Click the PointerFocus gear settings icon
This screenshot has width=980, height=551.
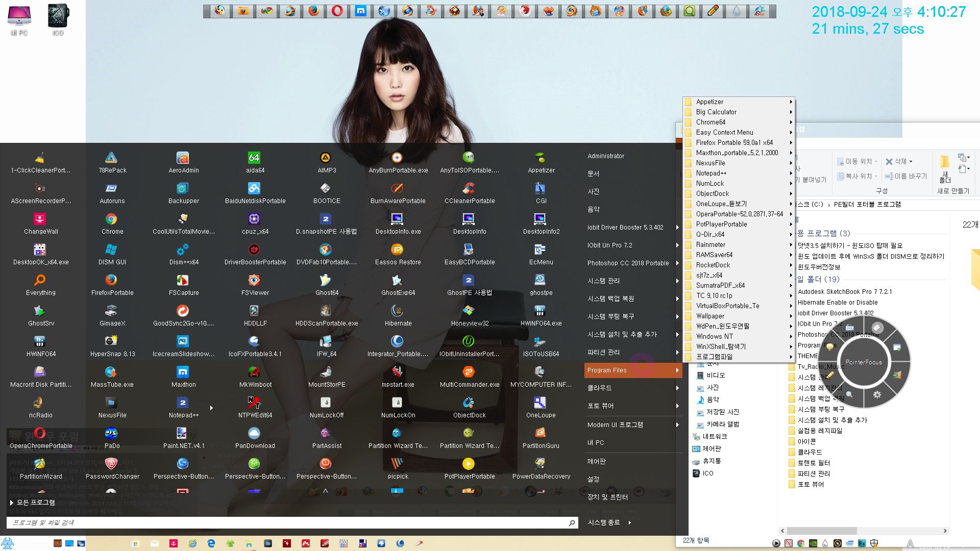coord(877,394)
